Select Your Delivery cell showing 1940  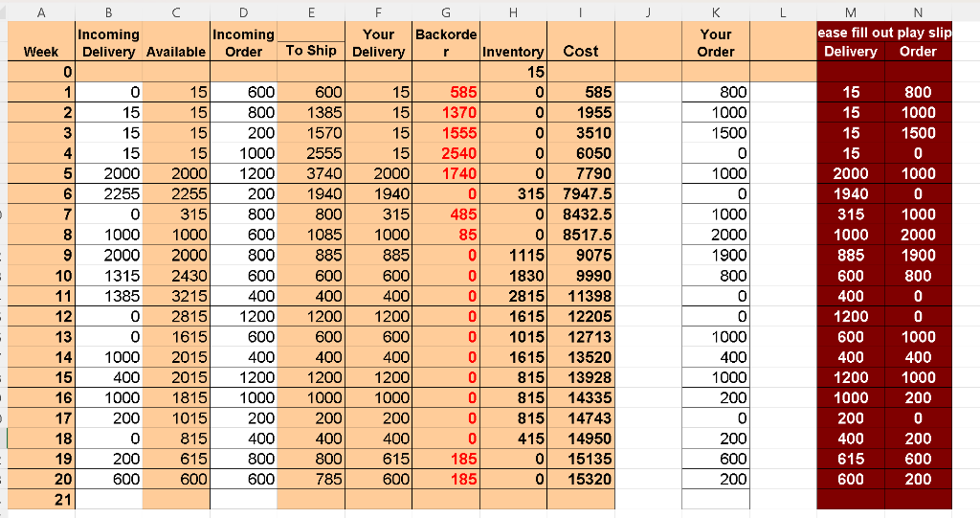tap(378, 194)
